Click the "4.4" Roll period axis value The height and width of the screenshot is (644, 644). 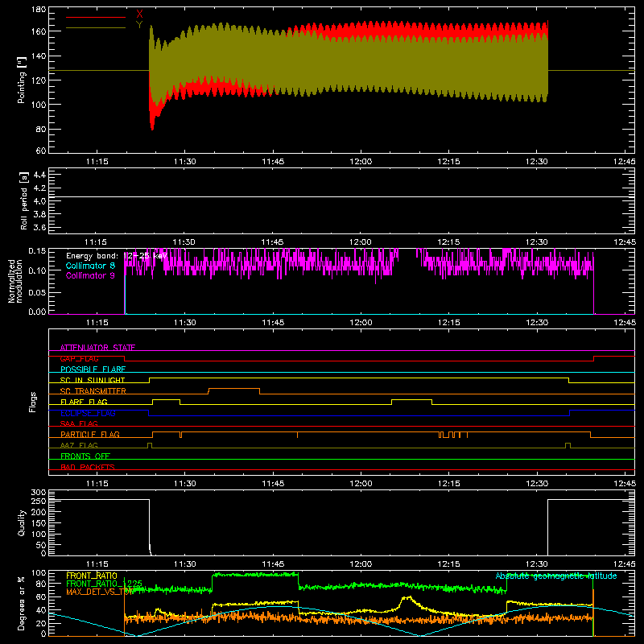coord(39,175)
